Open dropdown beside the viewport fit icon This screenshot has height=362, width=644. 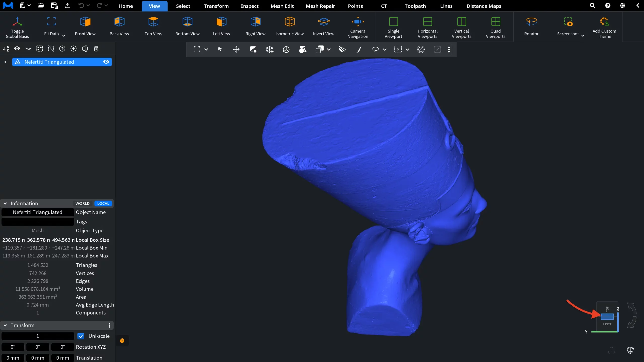point(206,50)
